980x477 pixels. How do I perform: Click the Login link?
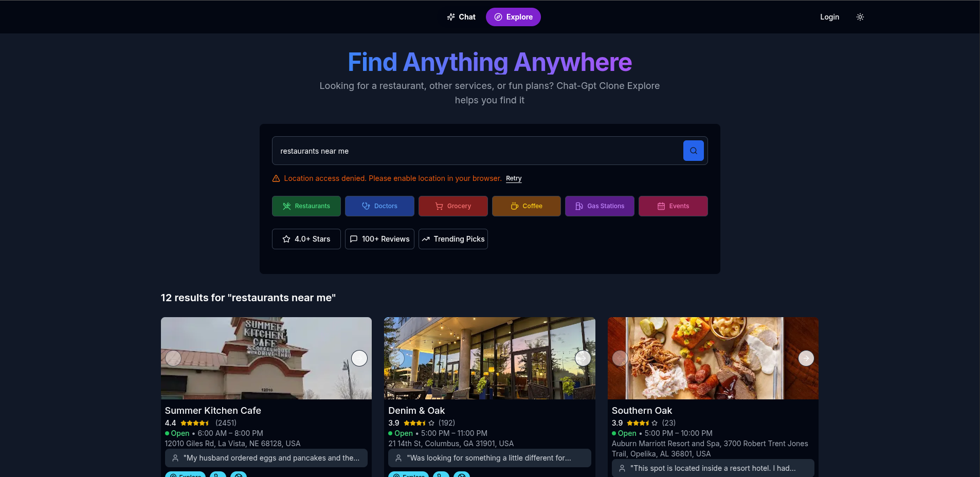click(829, 17)
